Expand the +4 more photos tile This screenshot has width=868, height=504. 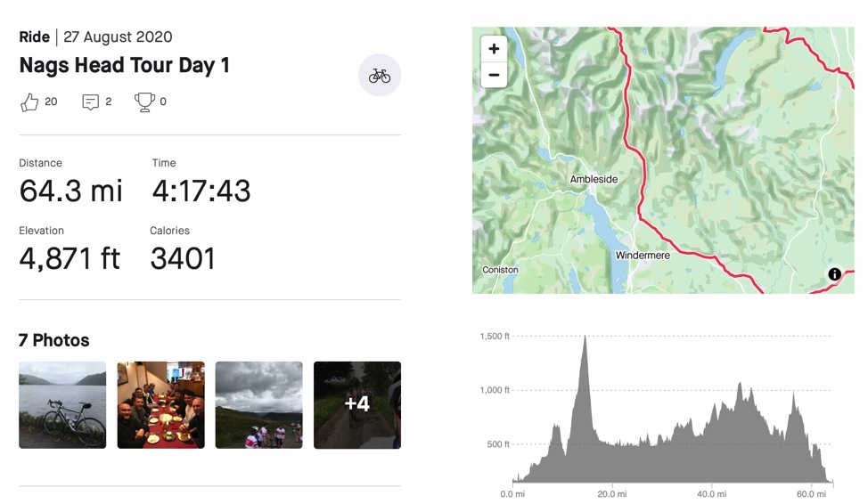tap(356, 404)
